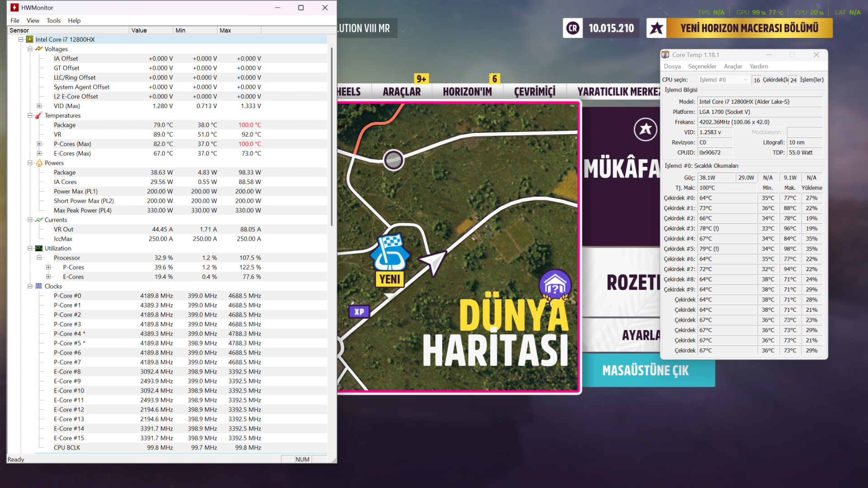Screen dimensions: 868x488
Task: Open the Tools menu in HWMonitor
Action: coord(53,21)
